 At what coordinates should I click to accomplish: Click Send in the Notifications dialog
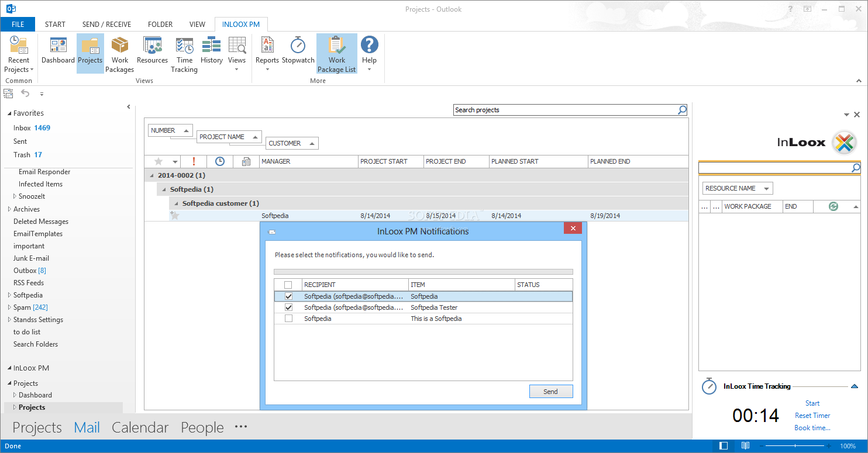tap(550, 392)
